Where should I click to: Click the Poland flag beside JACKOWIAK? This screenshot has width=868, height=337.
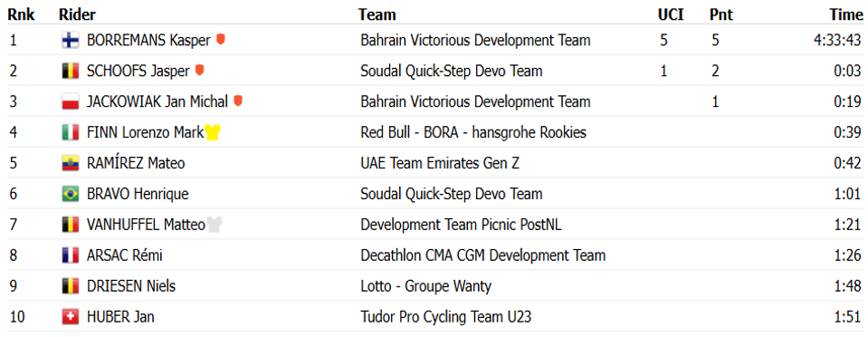pyautogui.click(x=71, y=102)
